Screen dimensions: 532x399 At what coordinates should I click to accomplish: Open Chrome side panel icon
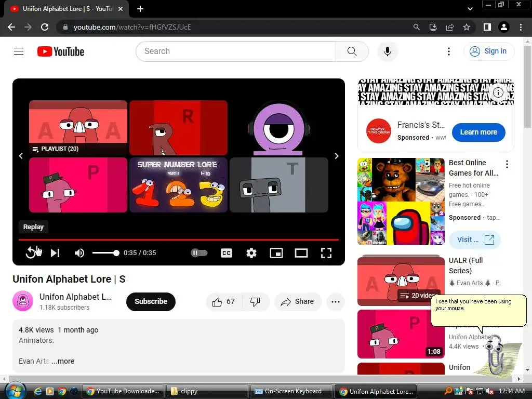pos(487,27)
